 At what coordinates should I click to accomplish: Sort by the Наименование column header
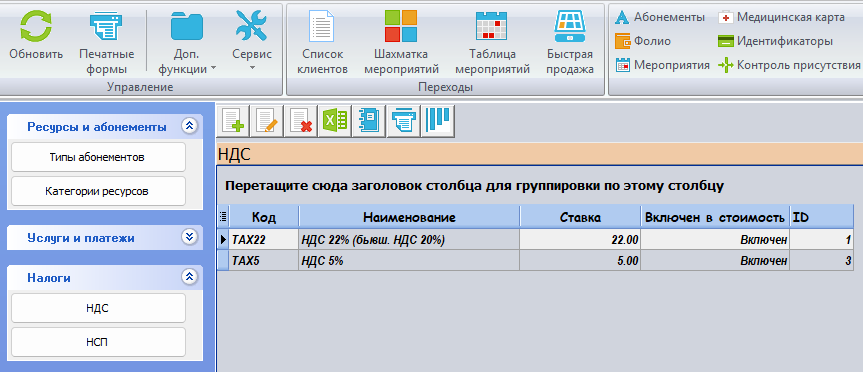[409, 217]
